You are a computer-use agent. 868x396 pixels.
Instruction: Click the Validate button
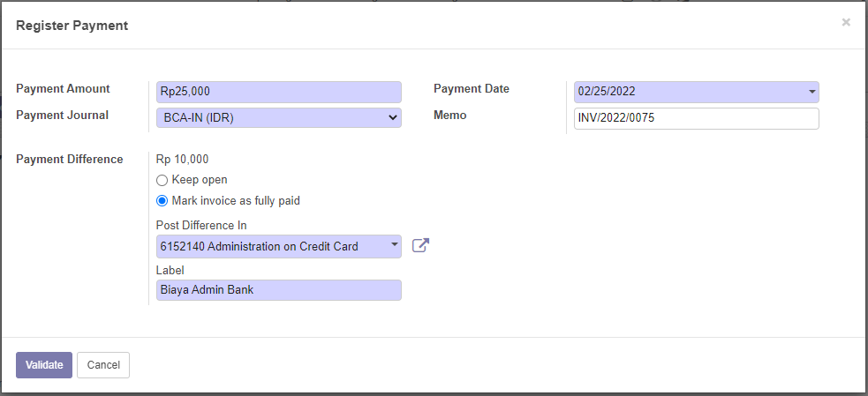(x=44, y=365)
